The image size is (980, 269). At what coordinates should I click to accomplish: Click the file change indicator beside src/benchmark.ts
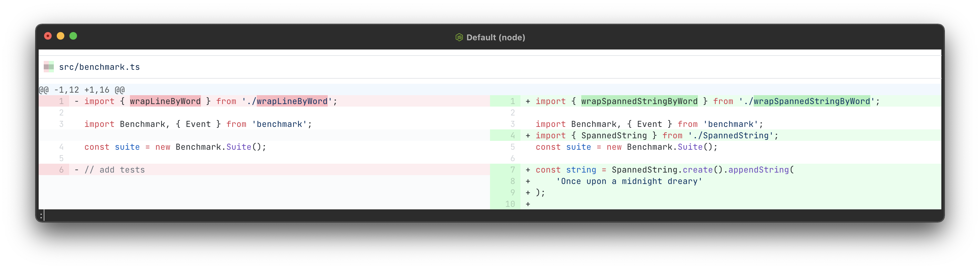[49, 67]
